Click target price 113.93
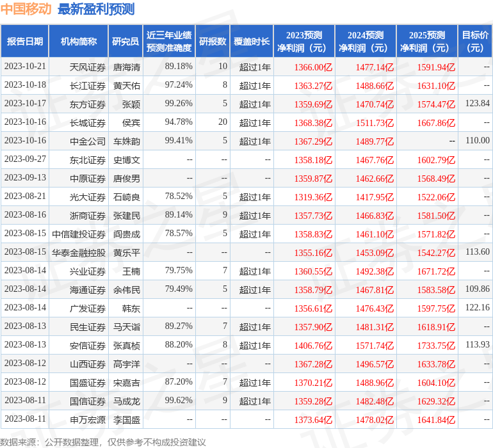This screenshot has width=493, height=448. pos(477,344)
